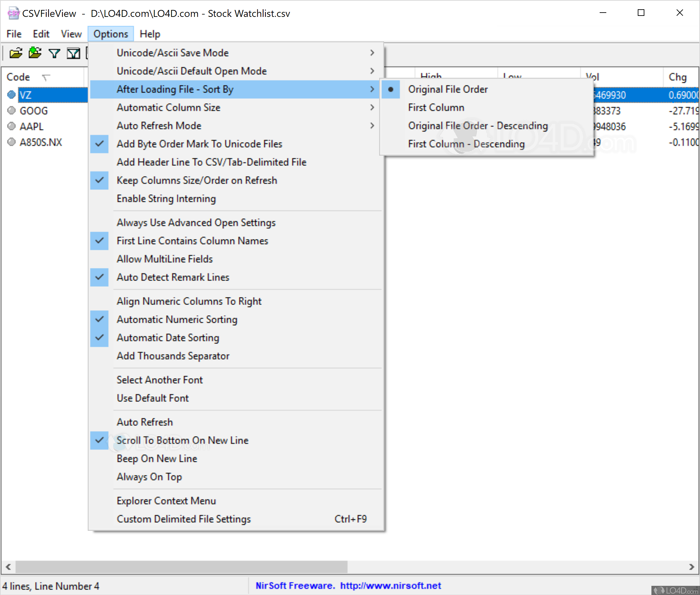This screenshot has width=700, height=595.
Task: Select the AAPL row
Action: tap(31, 126)
